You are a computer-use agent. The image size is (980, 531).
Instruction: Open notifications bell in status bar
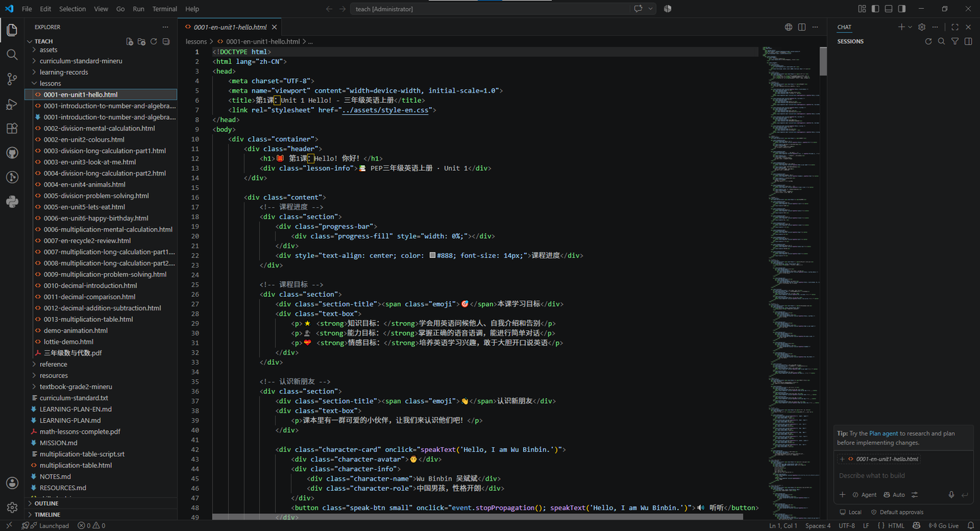tap(970, 526)
